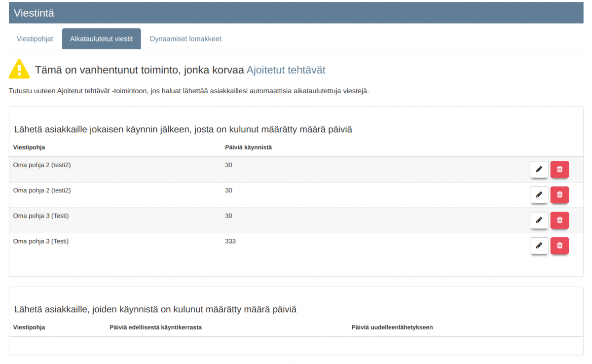Viewport: 592px width, 364px height.
Task: Edit the second Oma pohja 2 (testi2) schedule
Action: [539, 195]
